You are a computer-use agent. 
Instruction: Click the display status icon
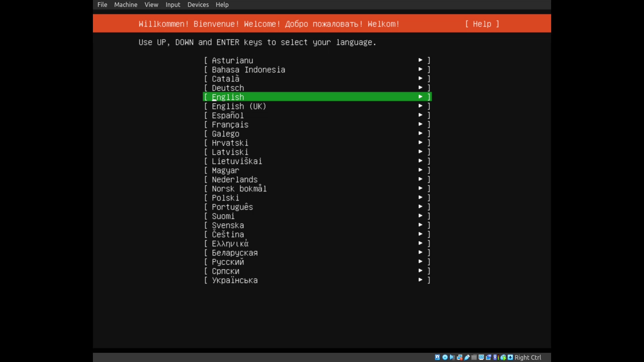481,357
